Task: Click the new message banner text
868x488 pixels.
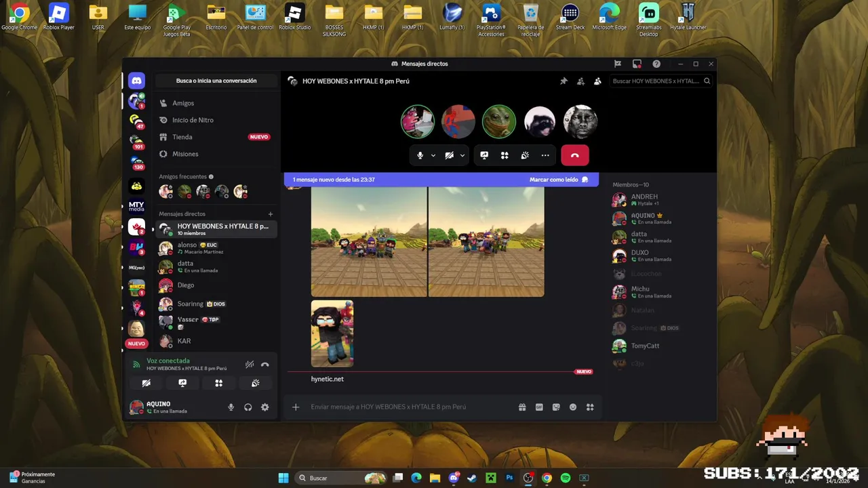Action: [x=334, y=180]
